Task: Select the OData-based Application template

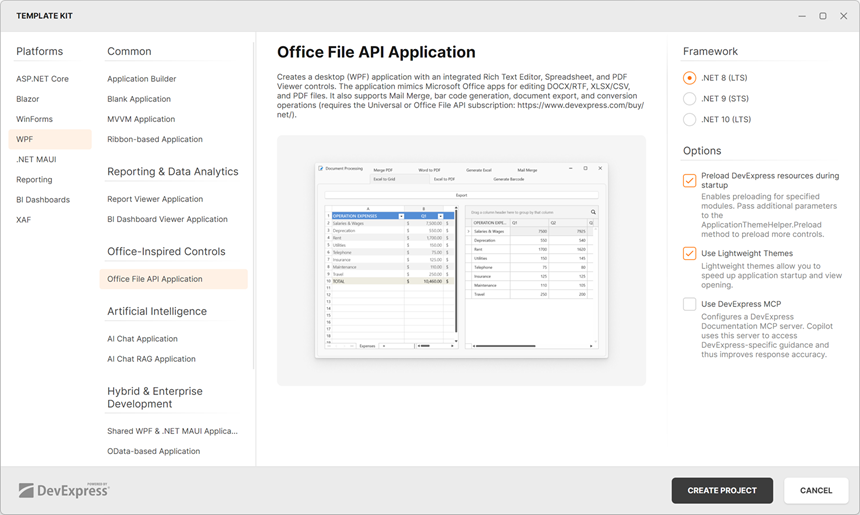Action: coord(173,451)
